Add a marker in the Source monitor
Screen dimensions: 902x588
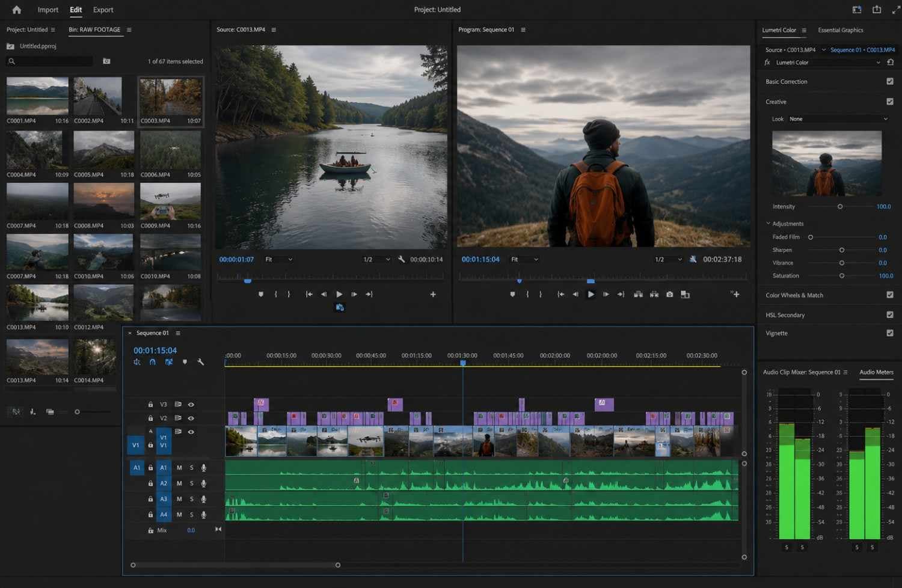pyautogui.click(x=260, y=294)
